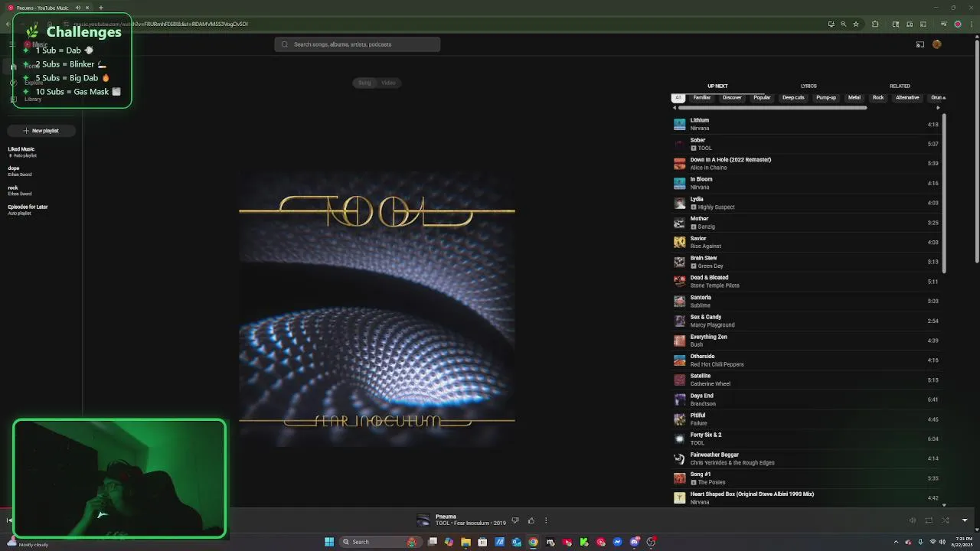This screenshot has height=551, width=980.
Task: Click left arrow of chip row scrollbar
Action: [x=675, y=108]
